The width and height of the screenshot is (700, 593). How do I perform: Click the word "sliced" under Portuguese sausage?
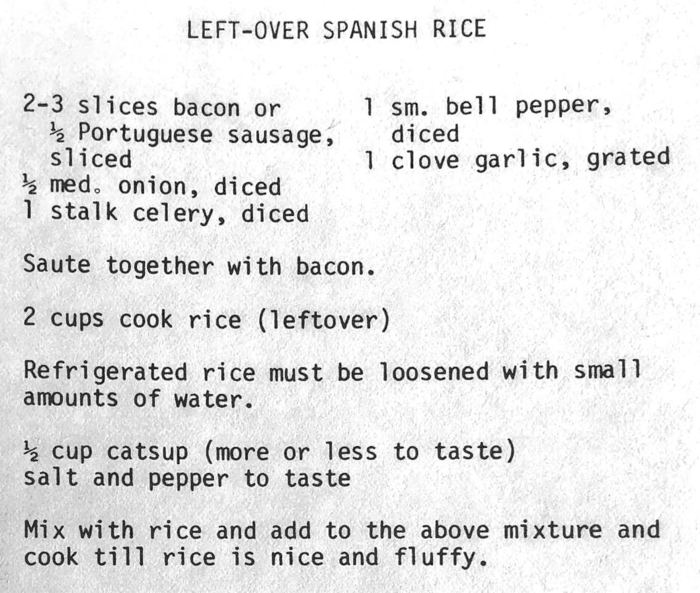(91, 159)
